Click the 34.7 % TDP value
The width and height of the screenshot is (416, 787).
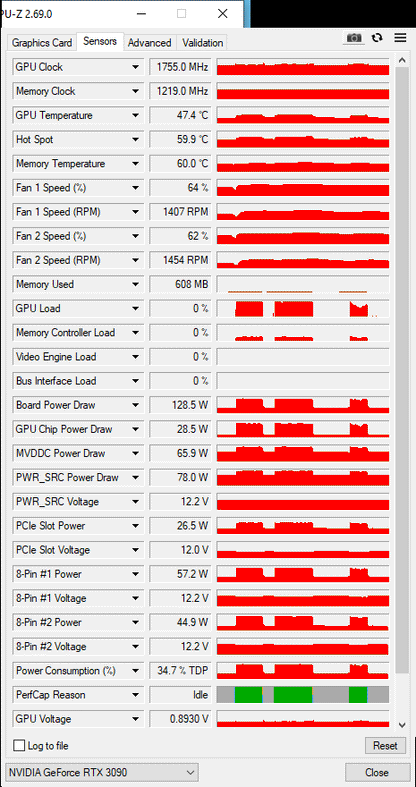coord(181,671)
